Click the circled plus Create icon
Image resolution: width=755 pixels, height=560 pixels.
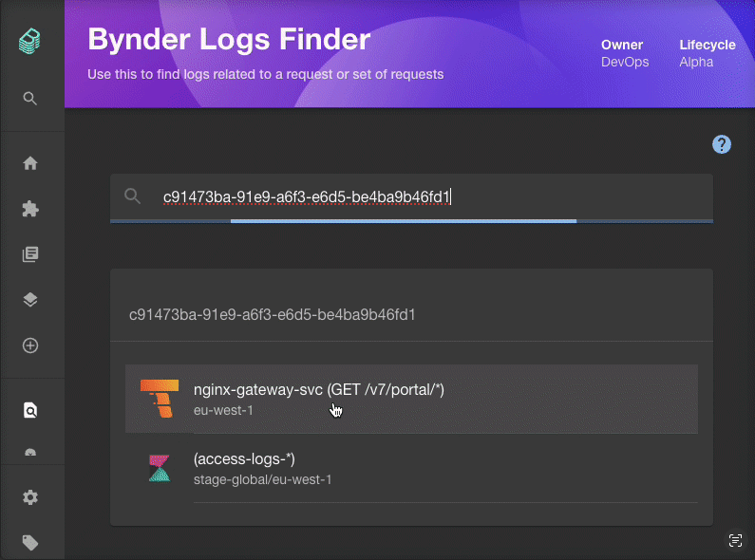click(30, 345)
